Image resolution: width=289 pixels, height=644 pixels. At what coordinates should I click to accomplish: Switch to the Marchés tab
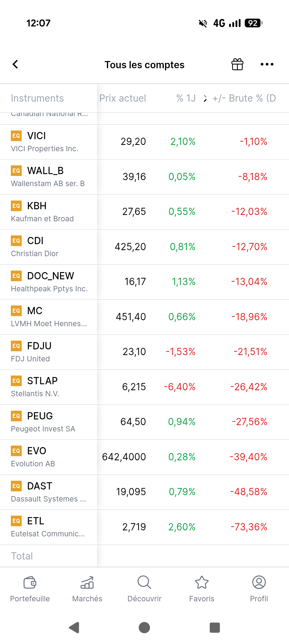point(87,589)
